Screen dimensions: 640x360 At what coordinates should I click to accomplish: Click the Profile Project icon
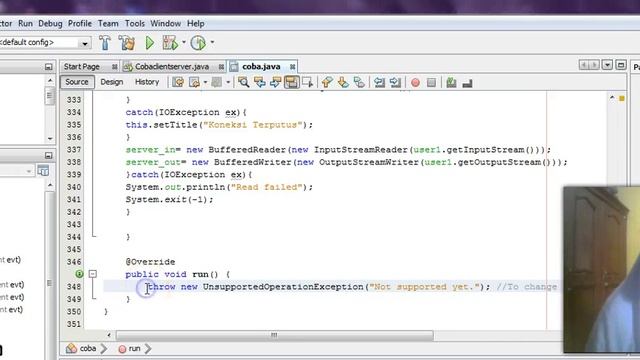tap(198, 42)
